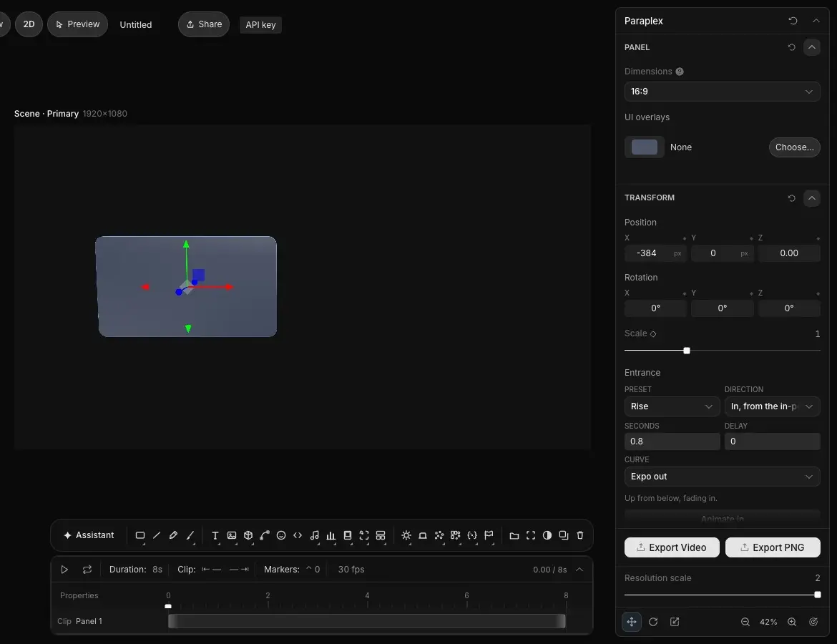Delete selection with the trash icon
Image resolution: width=837 pixels, height=644 pixels.
(580, 535)
